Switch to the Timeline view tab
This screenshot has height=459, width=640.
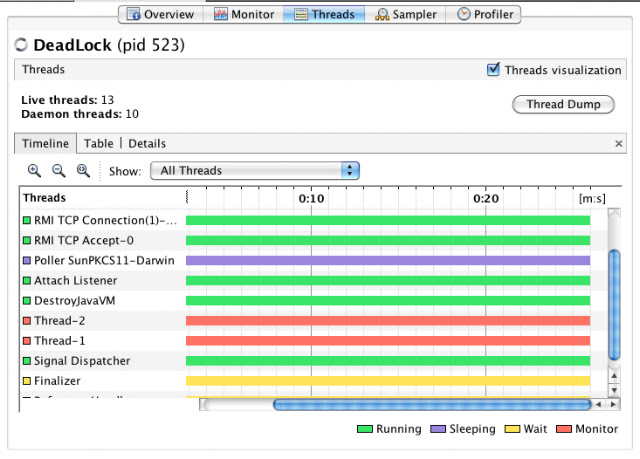45,144
